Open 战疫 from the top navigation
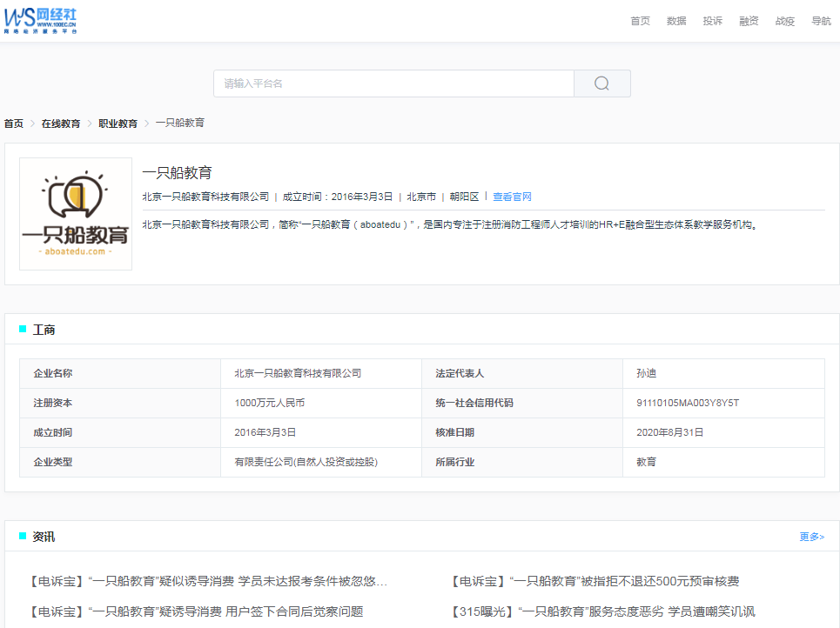Viewport: 840px width, 628px height. [784, 21]
